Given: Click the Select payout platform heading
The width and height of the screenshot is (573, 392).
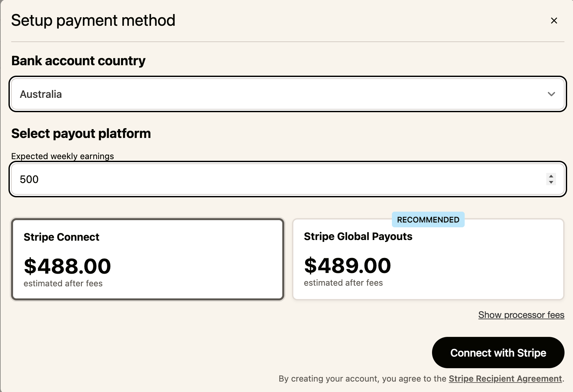Looking at the screenshot, I should pyautogui.click(x=81, y=134).
